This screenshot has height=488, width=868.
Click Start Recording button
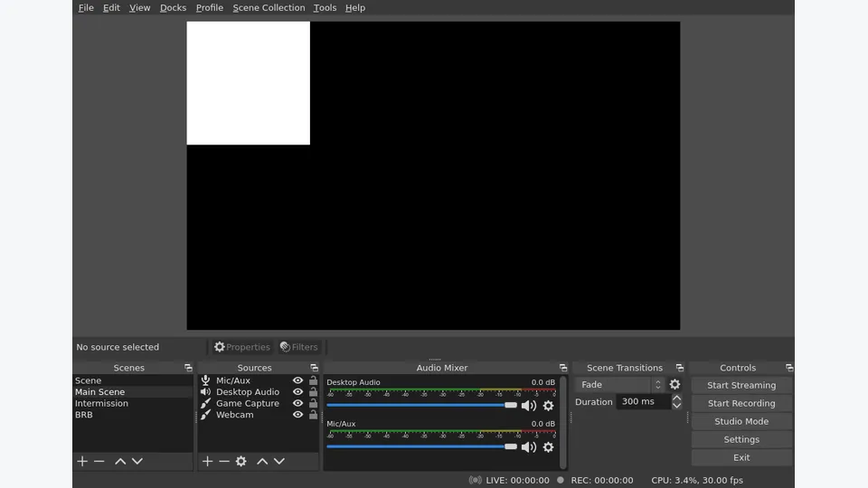(x=741, y=403)
